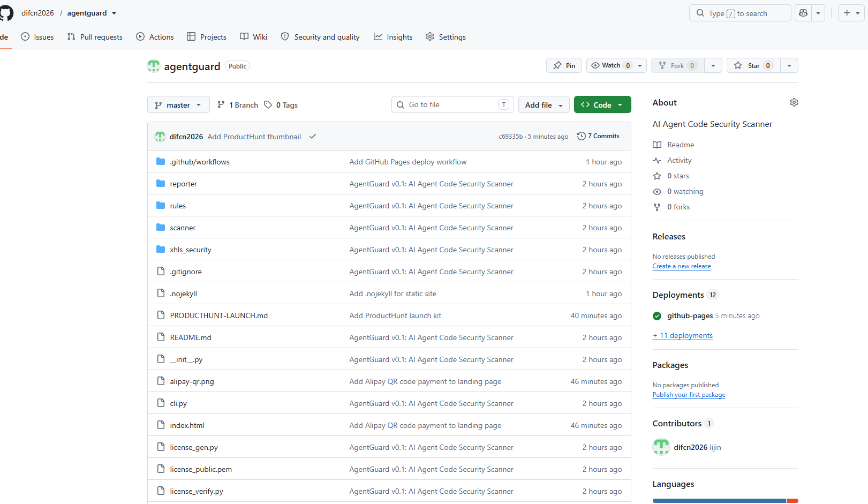The width and height of the screenshot is (868, 504).
Task: Open 'Add ProductHunt launch kit' commit link
Action: point(395,315)
